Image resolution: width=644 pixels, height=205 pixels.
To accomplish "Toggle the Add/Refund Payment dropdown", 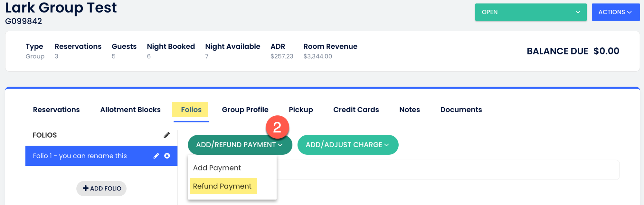I will (240, 145).
